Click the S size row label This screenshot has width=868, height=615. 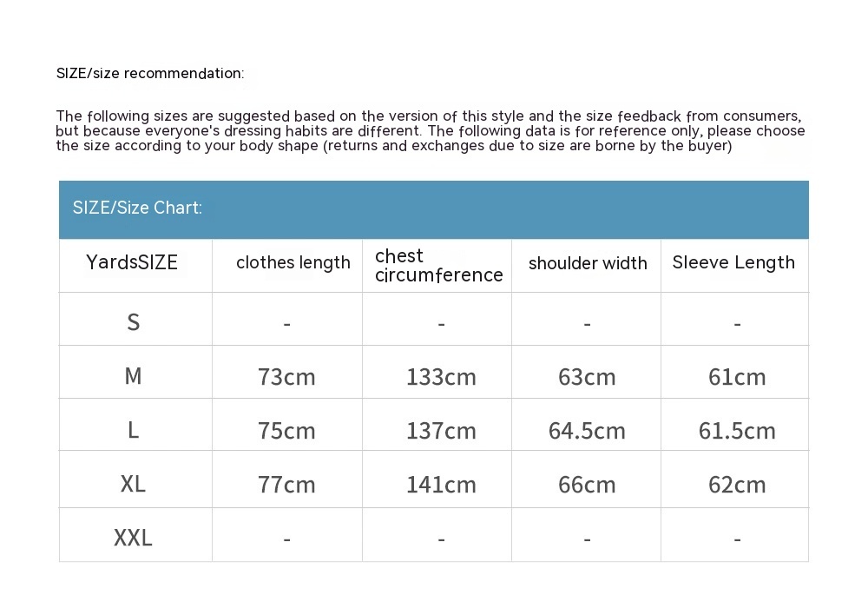click(x=133, y=322)
